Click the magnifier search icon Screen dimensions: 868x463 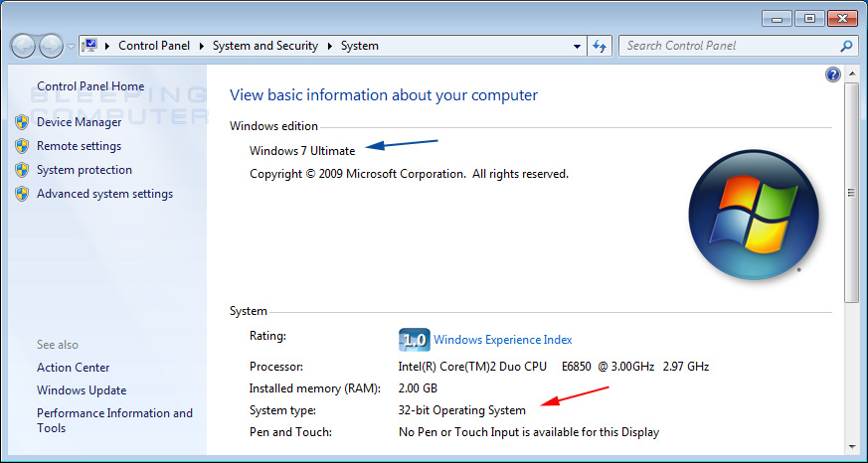click(846, 46)
